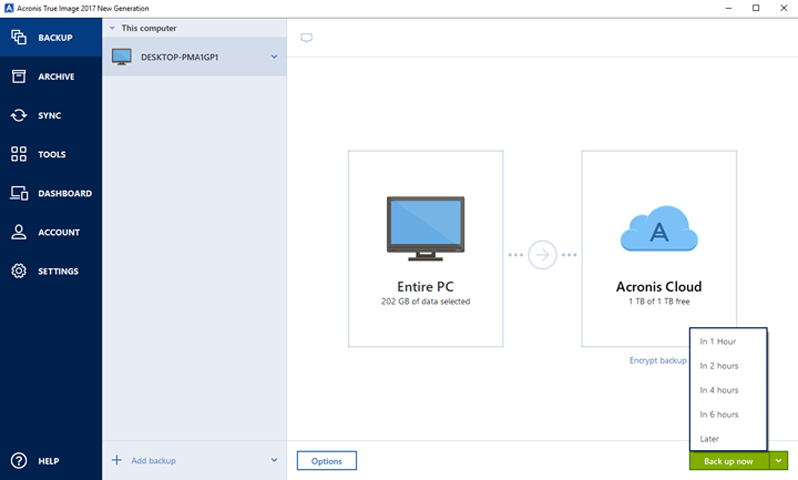Open the Help question mark icon

click(19, 461)
